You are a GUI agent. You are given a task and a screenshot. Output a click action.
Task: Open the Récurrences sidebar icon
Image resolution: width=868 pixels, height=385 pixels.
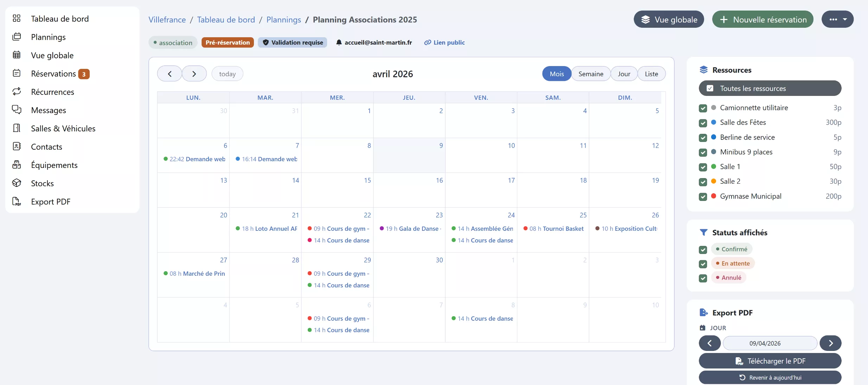pos(17,92)
